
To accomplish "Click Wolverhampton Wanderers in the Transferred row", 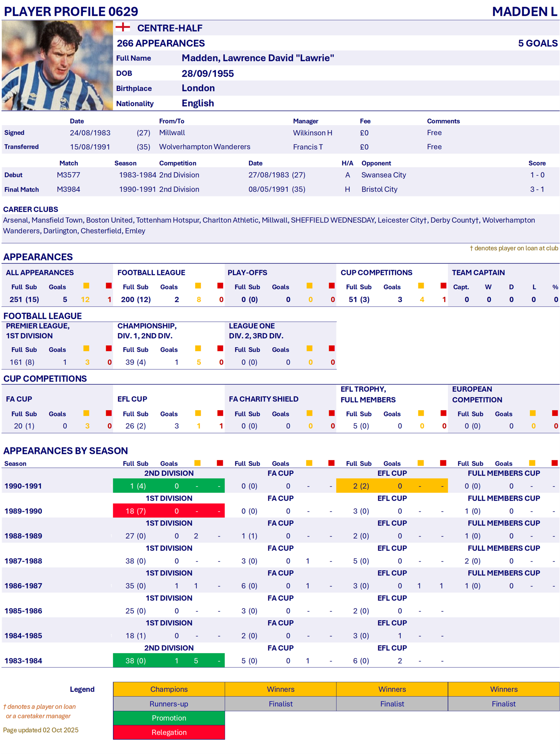I will click(x=204, y=147).
